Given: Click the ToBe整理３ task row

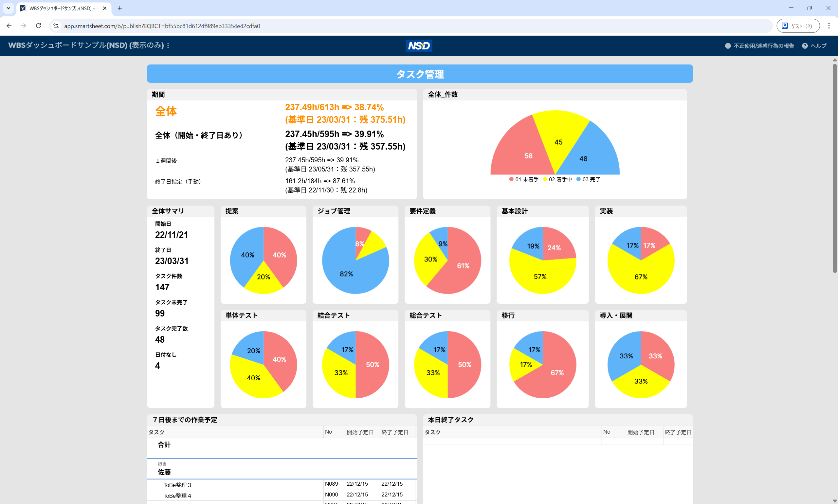Looking at the screenshot, I should (177, 485).
